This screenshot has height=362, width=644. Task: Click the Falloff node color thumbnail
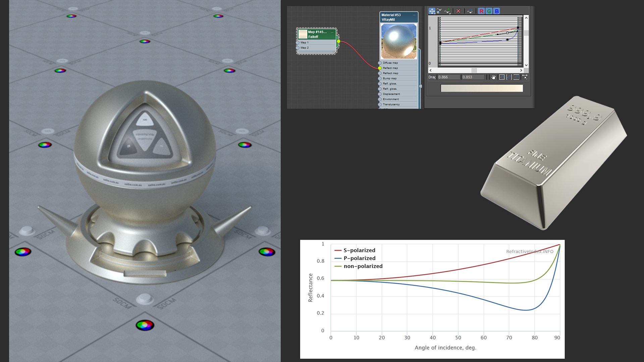pyautogui.click(x=303, y=34)
